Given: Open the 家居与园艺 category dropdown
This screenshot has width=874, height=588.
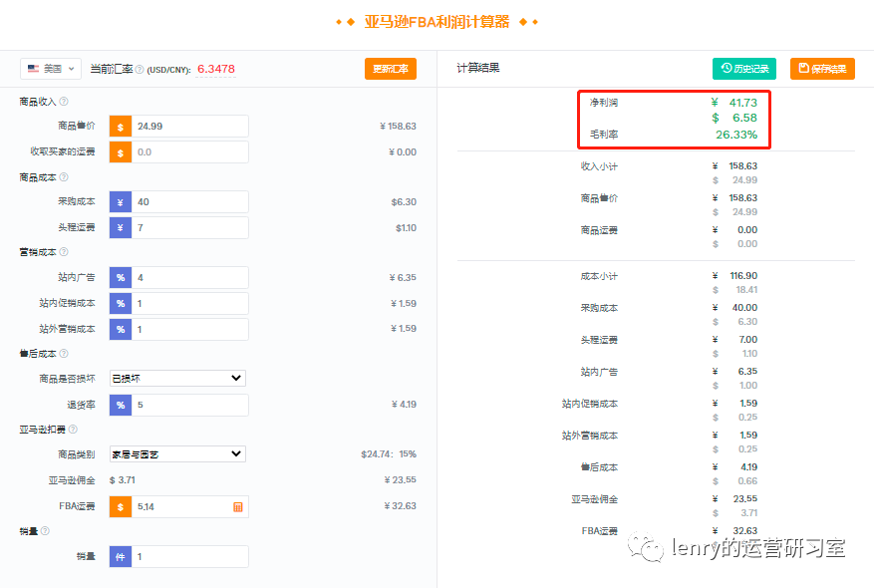Looking at the screenshot, I should click(x=176, y=453).
